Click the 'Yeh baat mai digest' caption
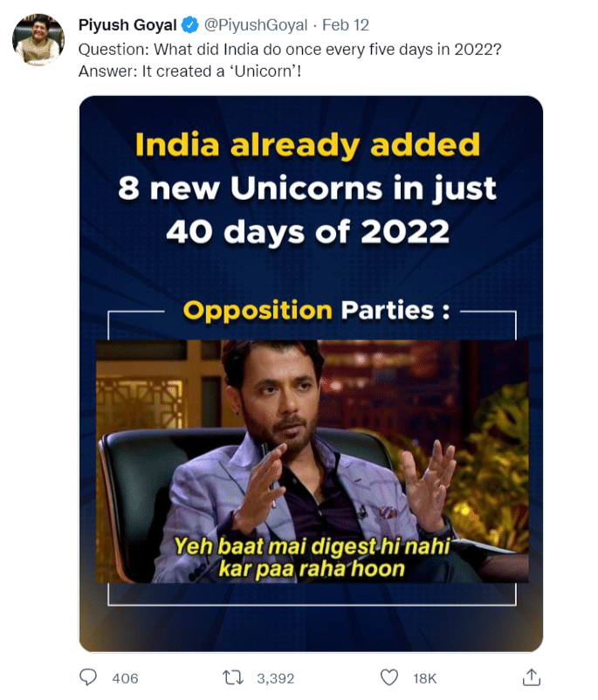598x700 pixels. click(x=312, y=557)
